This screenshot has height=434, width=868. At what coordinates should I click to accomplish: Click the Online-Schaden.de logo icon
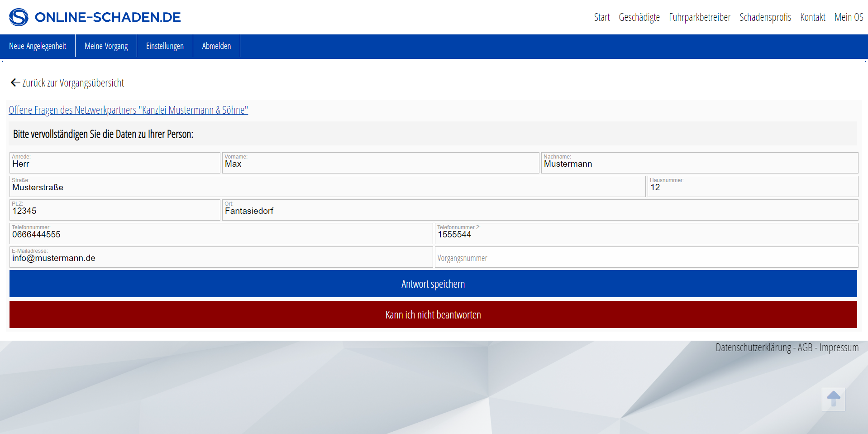19,17
